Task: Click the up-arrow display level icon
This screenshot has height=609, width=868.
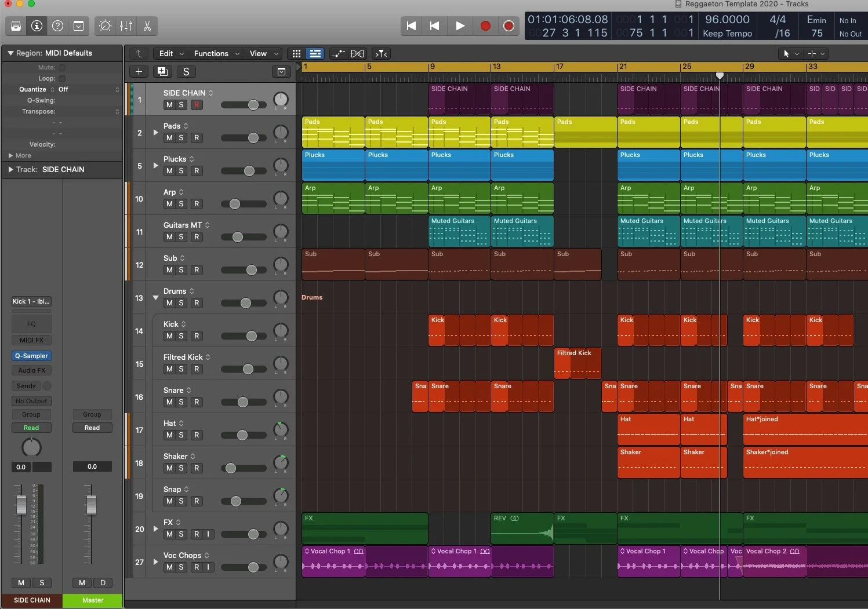Action: tap(139, 54)
